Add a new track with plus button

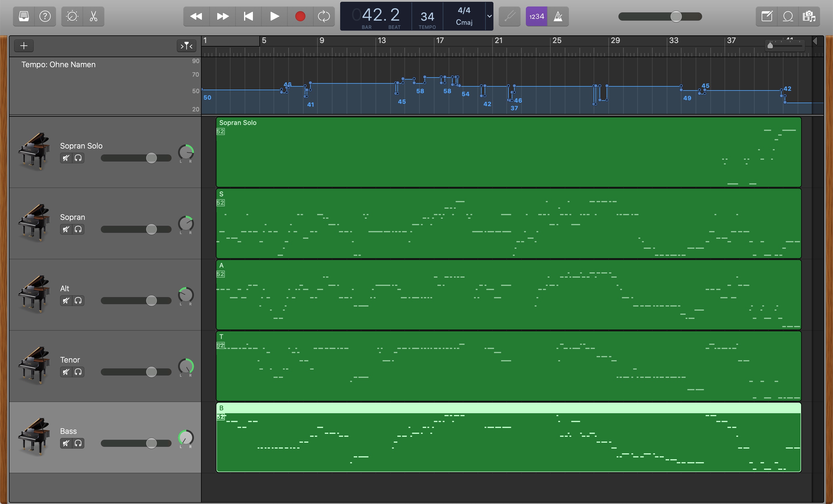coord(24,46)
